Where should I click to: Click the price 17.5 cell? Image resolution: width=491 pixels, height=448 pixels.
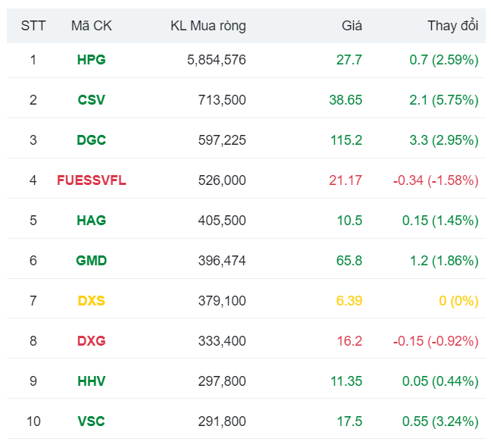pyautogui.click(x=349, y=421)
